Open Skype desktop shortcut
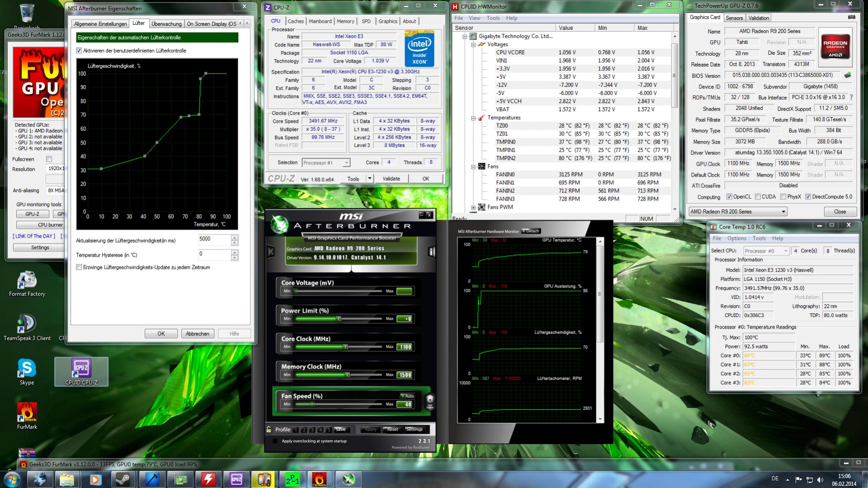 coord(27,372)
